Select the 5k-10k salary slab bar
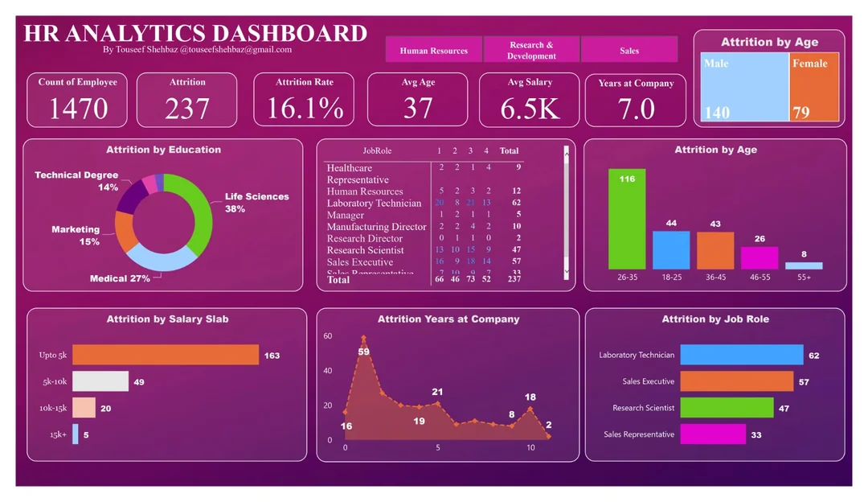This screenshot has height=502, width=868. [x=100, y=381]
